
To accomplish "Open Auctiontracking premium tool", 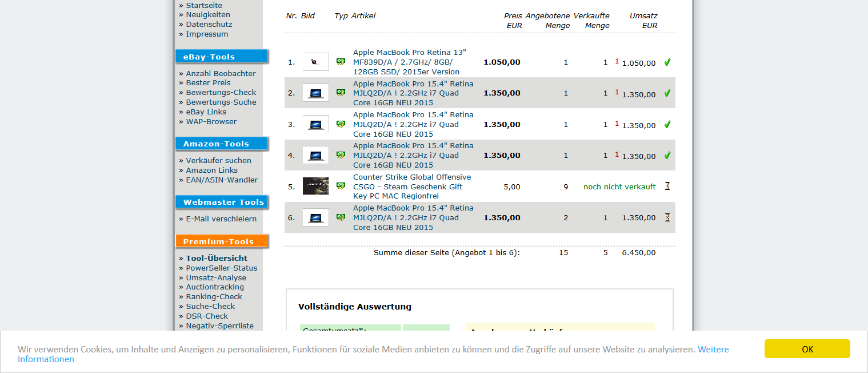I will click(x=215, y=287).
